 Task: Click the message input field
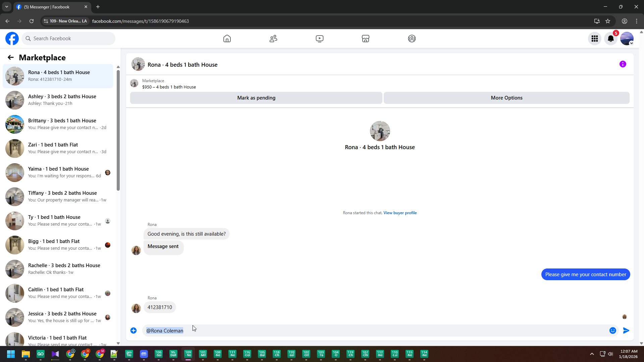369,330
